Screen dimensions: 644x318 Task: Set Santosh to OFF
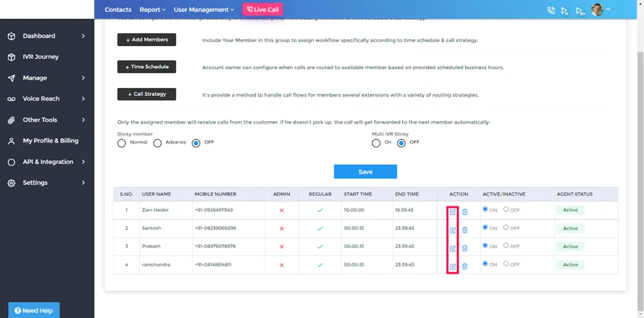coord(506,227)
